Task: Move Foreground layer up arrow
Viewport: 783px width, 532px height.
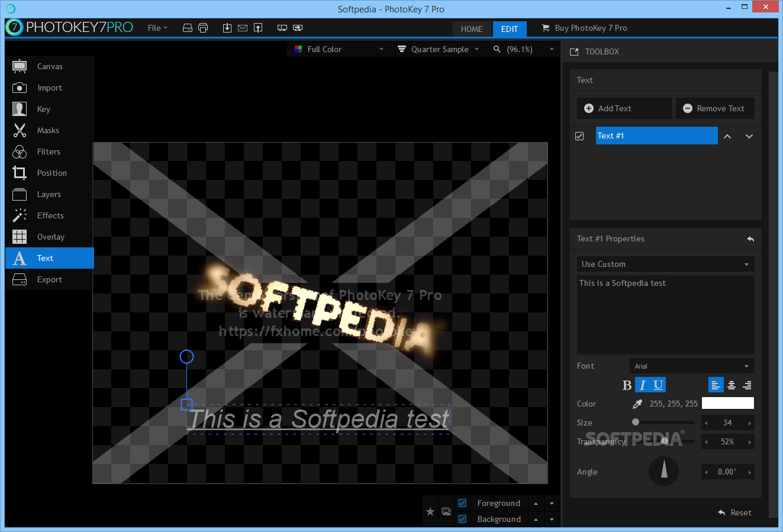Action: click(536, 504)
